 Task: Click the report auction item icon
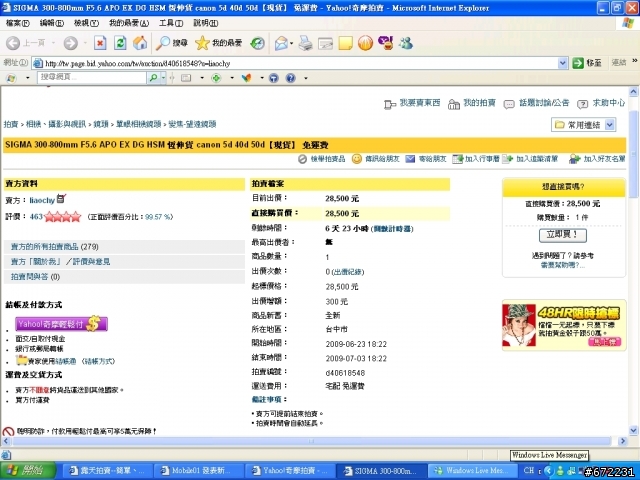[x=302, y=159]
